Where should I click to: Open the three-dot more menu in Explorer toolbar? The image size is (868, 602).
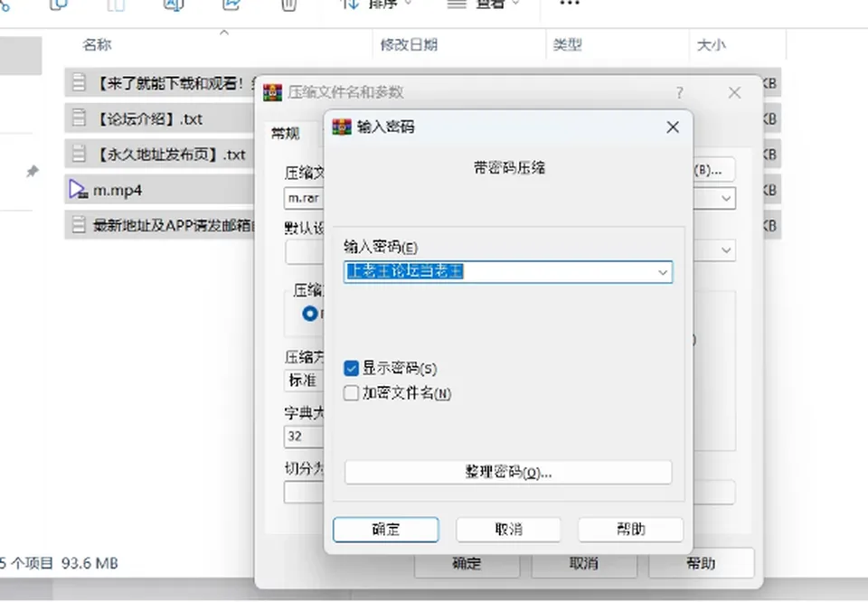[570, 4]
